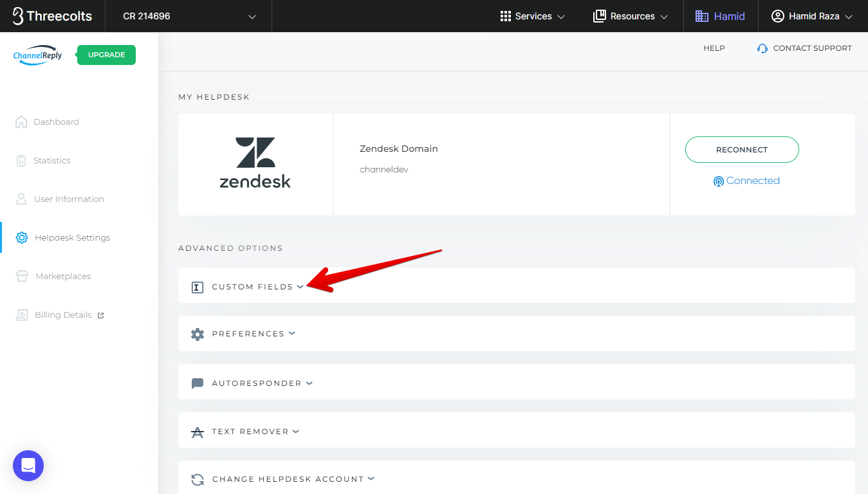Click the Statistics clipboard icon

tap(21, 160)
